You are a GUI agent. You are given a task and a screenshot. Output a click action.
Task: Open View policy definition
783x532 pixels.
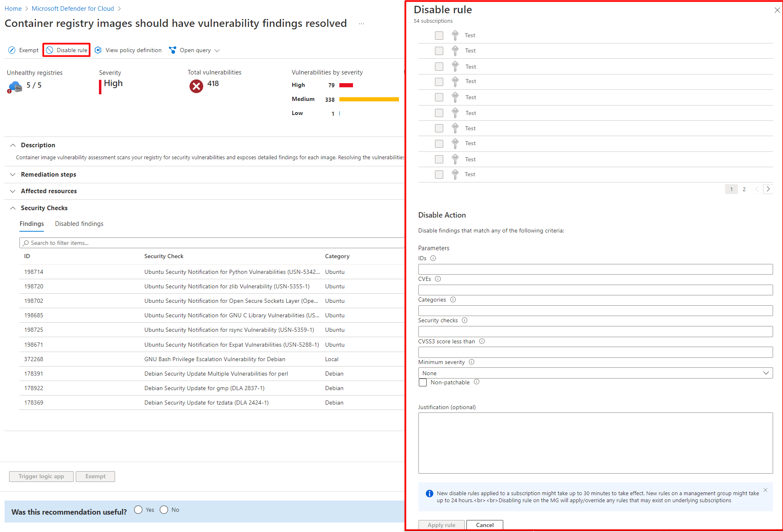click(x=98, y=50)
